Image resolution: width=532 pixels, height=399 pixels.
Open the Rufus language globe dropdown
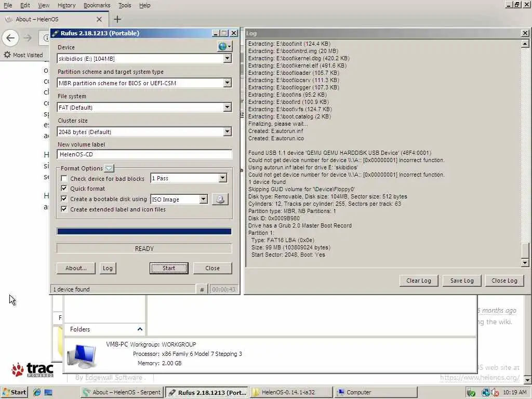tap(224, 46)
